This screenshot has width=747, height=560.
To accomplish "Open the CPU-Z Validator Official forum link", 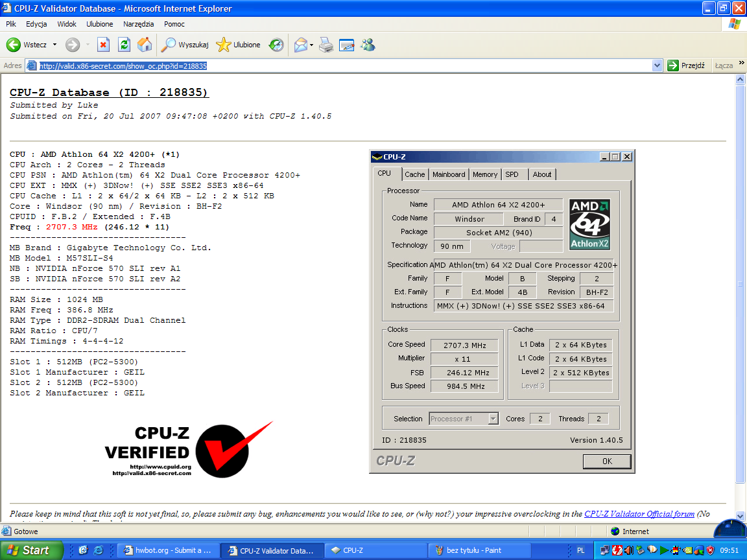I will (x=639, y=514).
